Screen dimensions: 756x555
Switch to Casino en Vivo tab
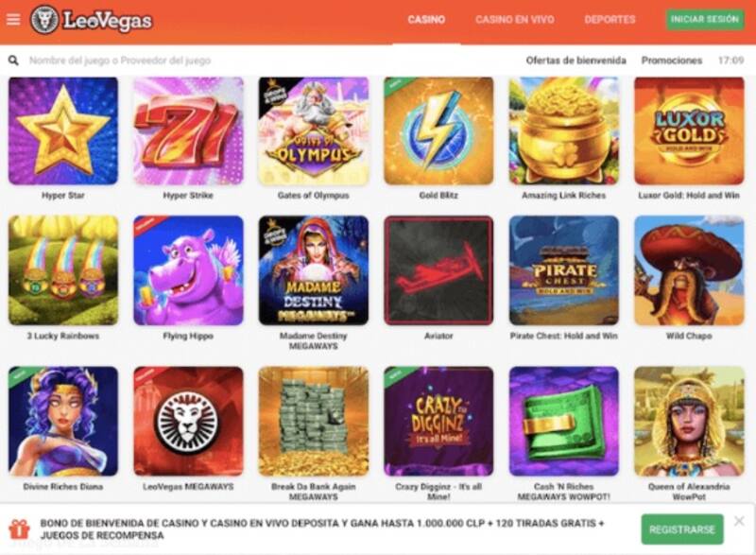(514, 20)
